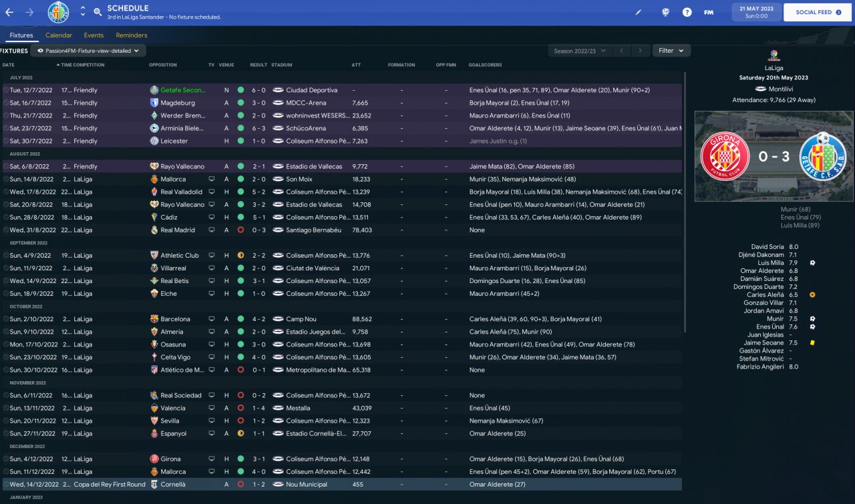
Task: Open the Social Feed button
Action: coord(818,12)
